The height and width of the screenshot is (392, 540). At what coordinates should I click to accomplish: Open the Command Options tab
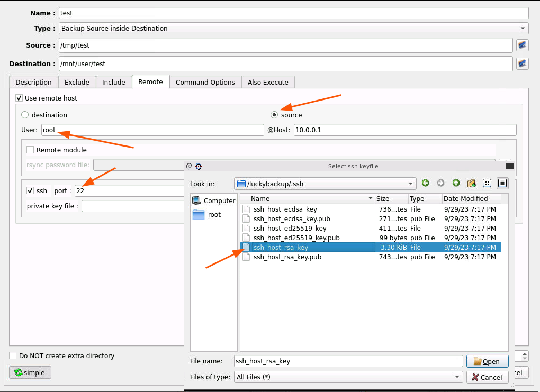pos(205,82)
